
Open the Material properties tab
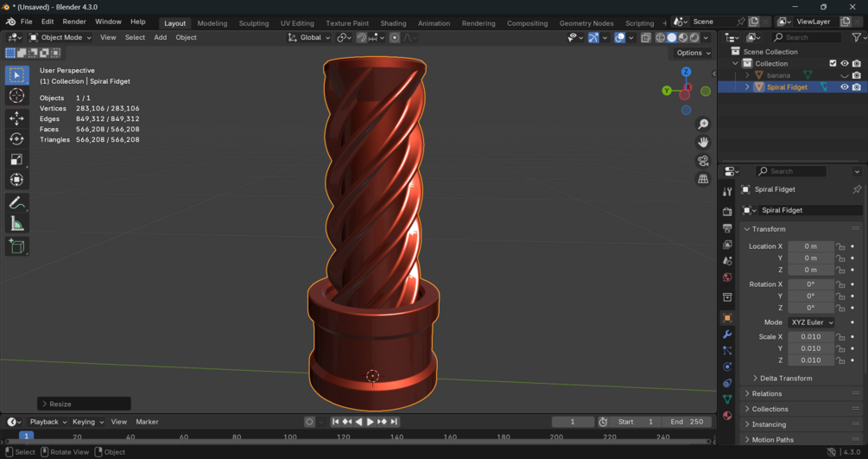click(x=727, y=415)
